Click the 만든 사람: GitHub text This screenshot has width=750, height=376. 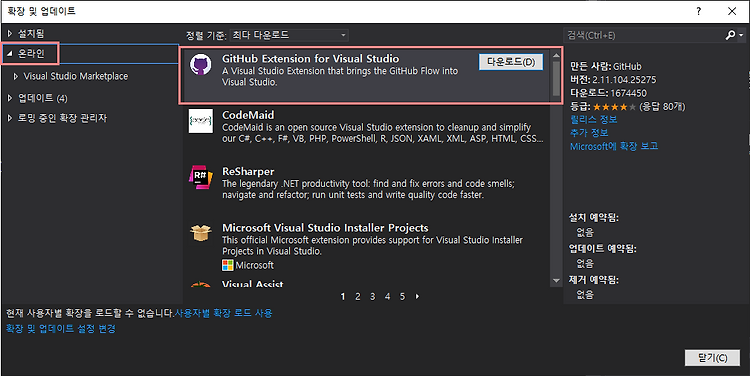click(x=606, y=66)
